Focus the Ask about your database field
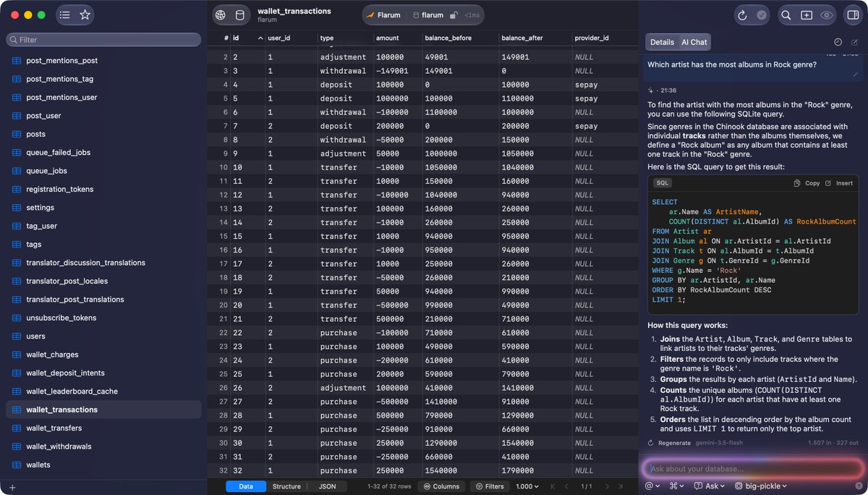 click(752, 468)
